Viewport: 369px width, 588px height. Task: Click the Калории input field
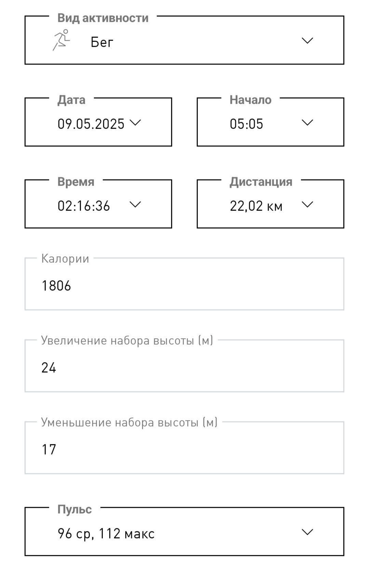tap(184, 284)
